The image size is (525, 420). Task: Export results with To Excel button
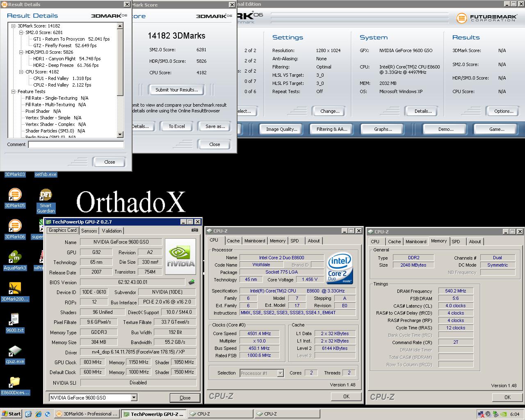click(177, 126)
